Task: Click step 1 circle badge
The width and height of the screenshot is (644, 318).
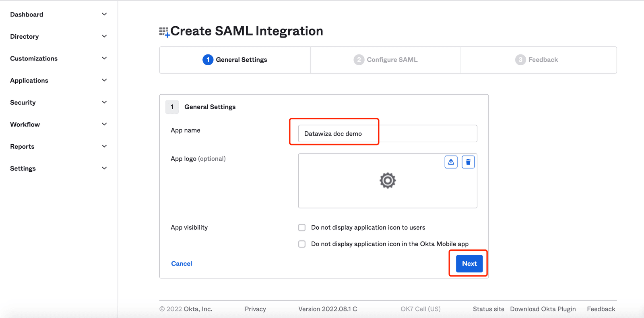Action: click(x=208, y=60)
